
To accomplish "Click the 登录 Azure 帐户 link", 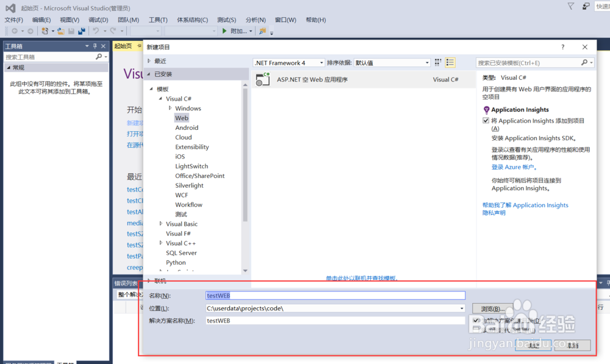I will click(x=514, y=167).
